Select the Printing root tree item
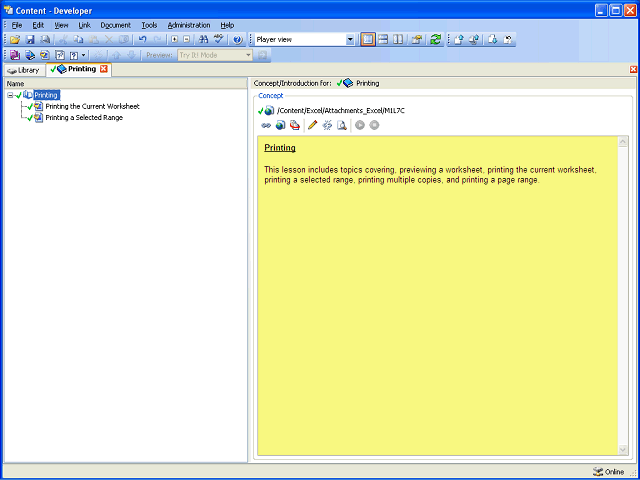Image resolution: width=640 pixels, height=480 pixels. tap(46, 95)
